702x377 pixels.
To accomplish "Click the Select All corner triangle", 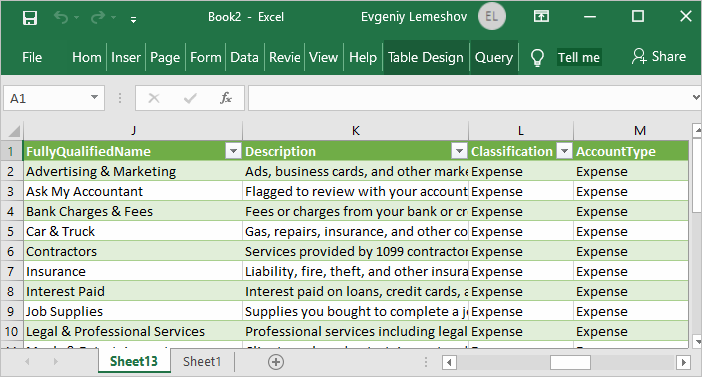I will click(13, 131).
